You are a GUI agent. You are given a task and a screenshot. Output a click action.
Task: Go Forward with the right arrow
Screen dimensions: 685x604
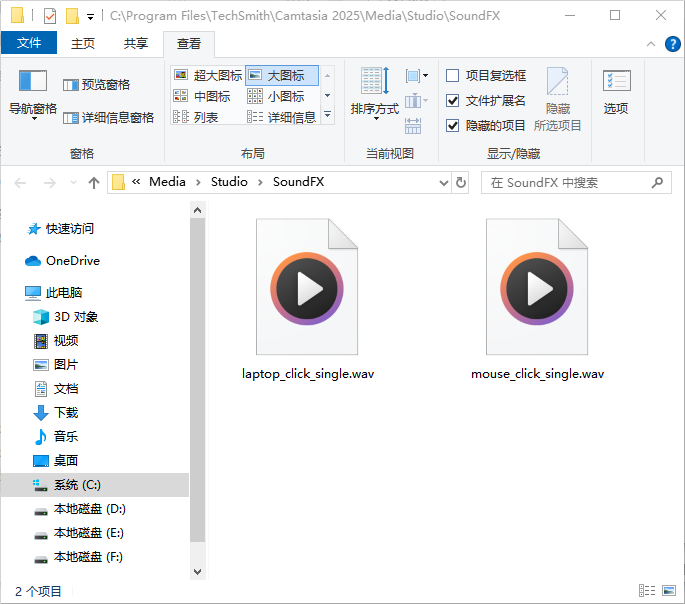click(x=49, y=183)
